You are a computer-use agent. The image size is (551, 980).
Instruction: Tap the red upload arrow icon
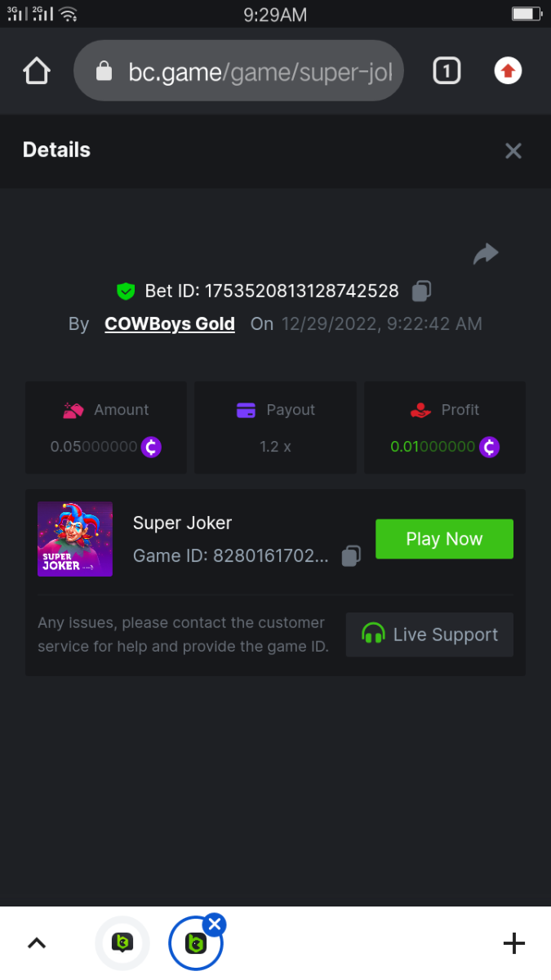(508, 72)
